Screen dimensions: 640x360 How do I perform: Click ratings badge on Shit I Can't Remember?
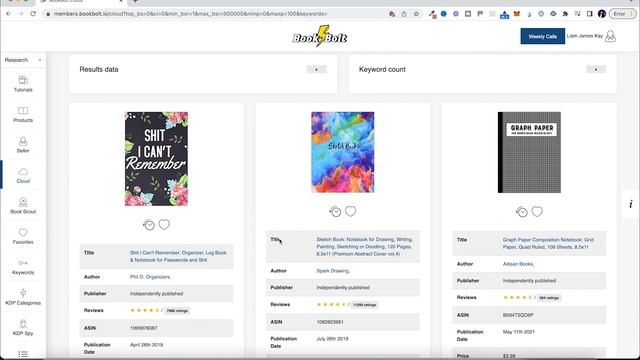click(x=177, y=311)
